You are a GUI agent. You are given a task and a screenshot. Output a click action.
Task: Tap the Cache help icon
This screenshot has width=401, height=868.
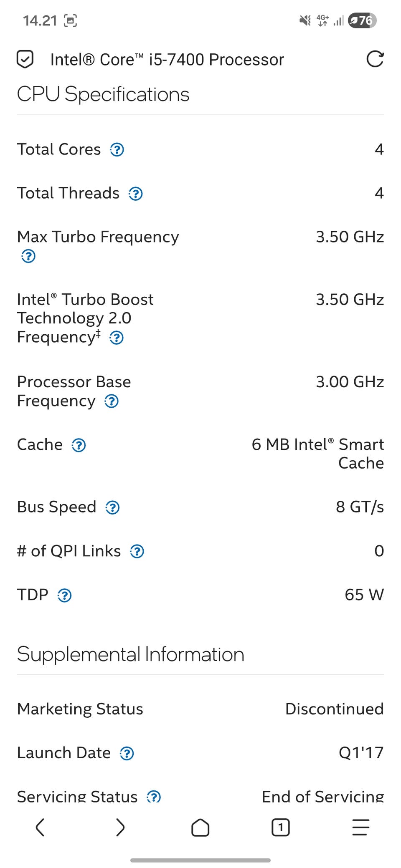(x=79, y=445)
